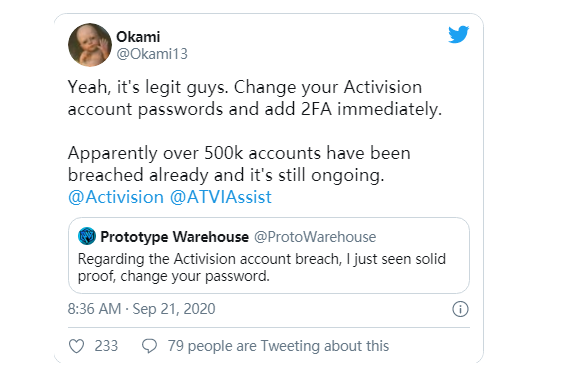Click the '500k accounts' paragraph
This screenshot has width=573, height=375.
239,164
